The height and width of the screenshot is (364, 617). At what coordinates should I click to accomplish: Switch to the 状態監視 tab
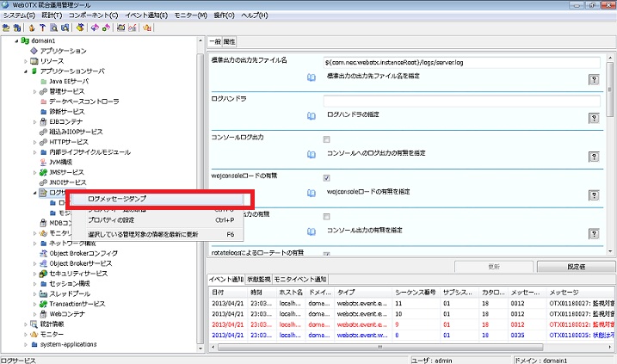click(259, 280)
